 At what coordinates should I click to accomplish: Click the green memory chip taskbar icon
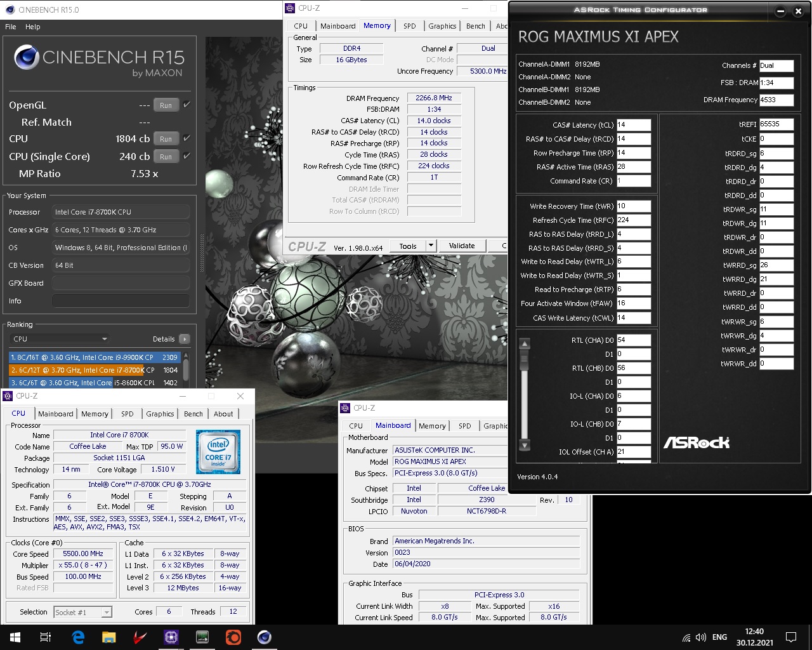coord(202,637)
